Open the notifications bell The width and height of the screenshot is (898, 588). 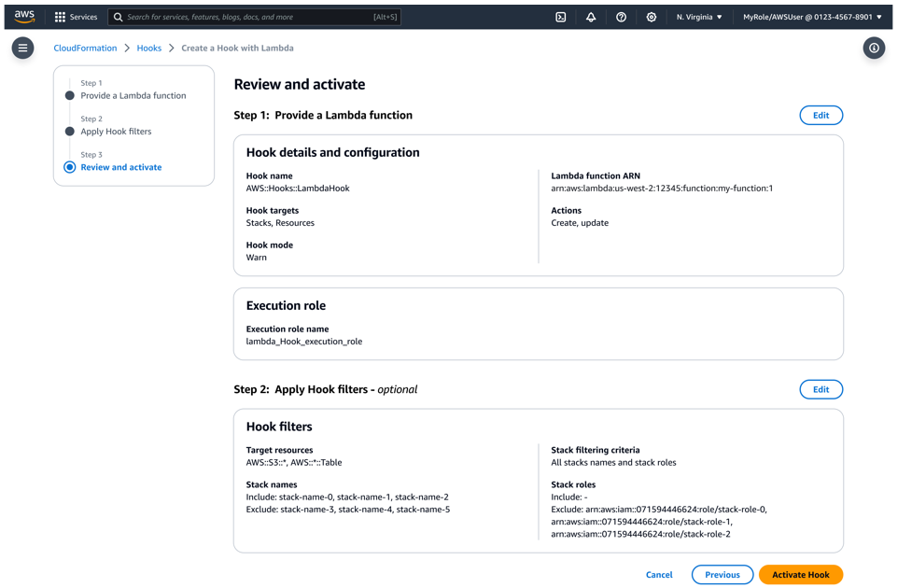click(x=590, y=16)
